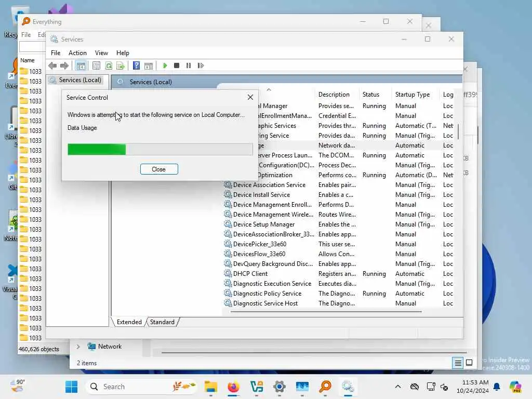Click the Diagnostic Execution Service icon
Screen dimensions: 532x399
(228, 283)
